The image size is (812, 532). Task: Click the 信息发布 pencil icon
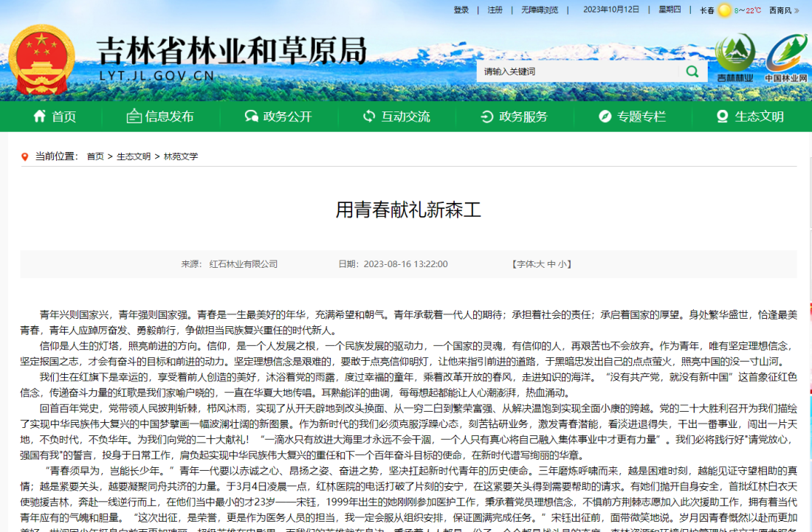134,116
